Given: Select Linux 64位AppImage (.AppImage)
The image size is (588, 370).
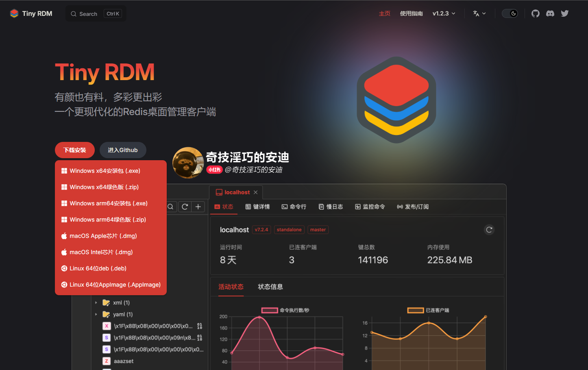Looking at the screenshot, I should (x=111, y=285).
